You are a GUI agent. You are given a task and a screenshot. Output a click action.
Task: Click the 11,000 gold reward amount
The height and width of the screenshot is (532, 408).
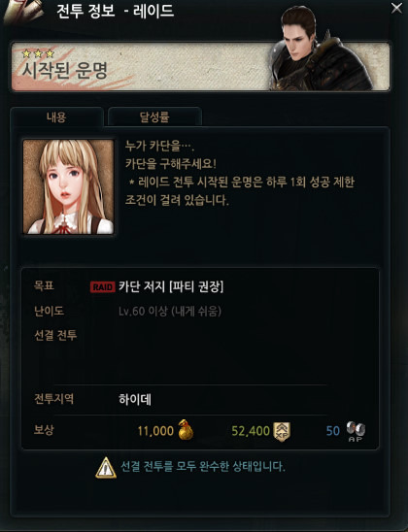(155, 431)
